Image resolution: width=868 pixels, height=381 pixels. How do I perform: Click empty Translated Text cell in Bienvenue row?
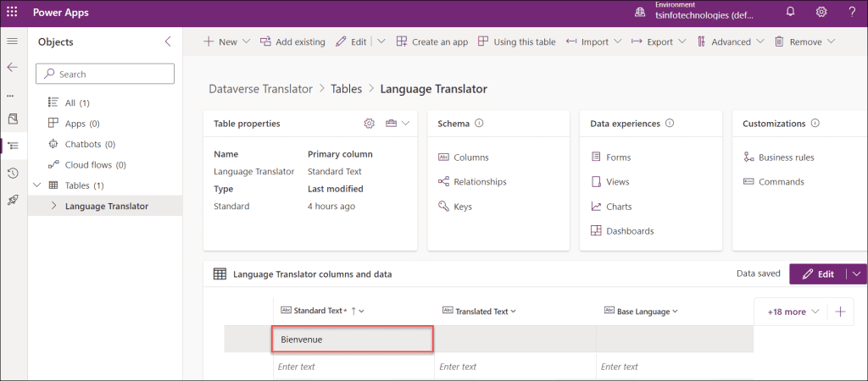[515, 339]
